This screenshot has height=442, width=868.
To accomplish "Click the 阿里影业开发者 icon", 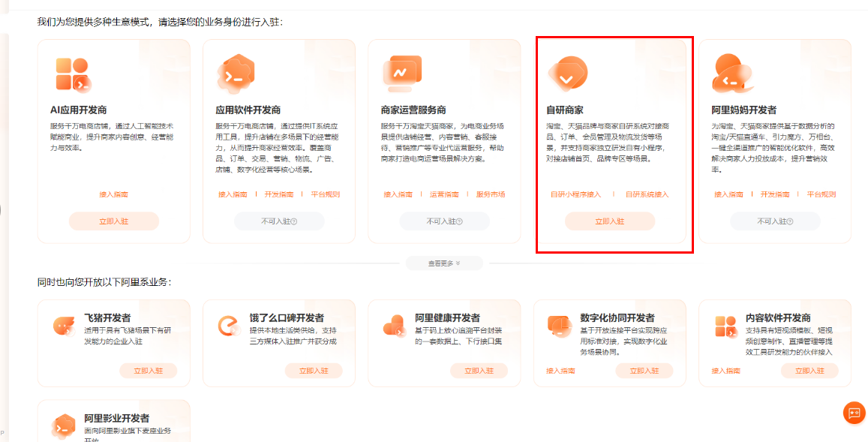I will (64, 425).
